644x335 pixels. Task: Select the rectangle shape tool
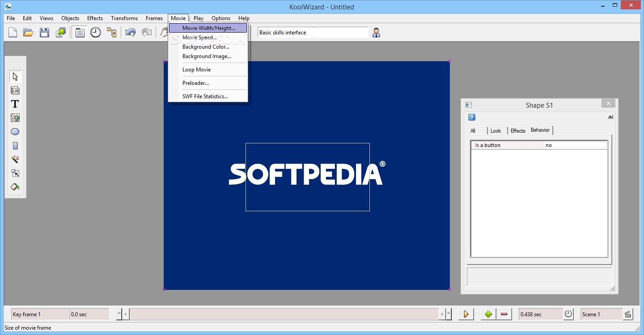pyautogui.click(x=15, y=146)
